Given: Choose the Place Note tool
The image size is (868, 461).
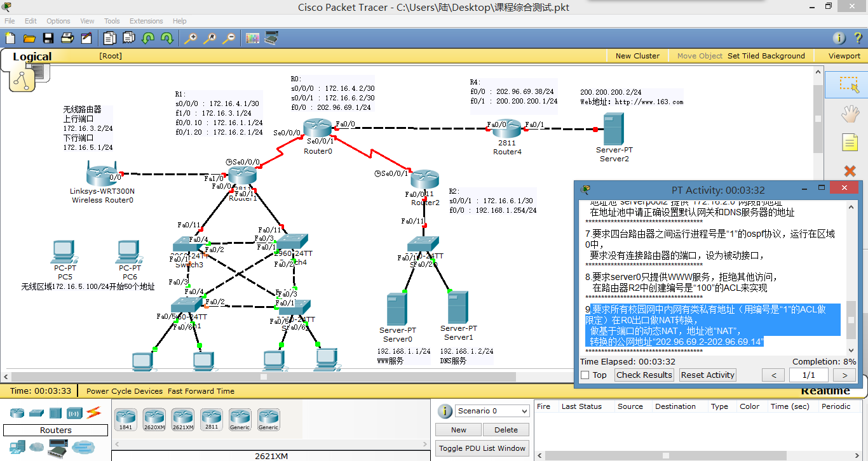Looking at the screenshot, I should [850, 142].
